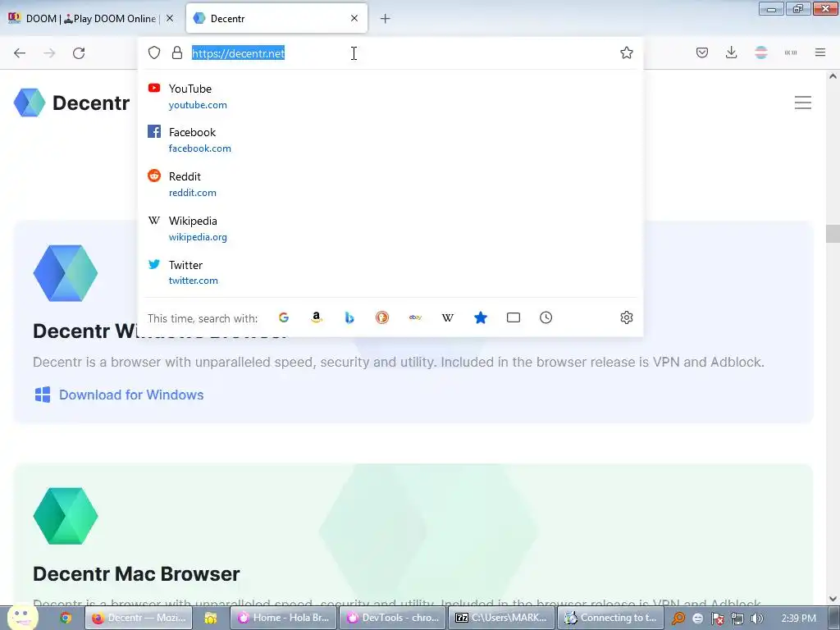Search in Bookmarks via star icon
840x630 pixels.
pyautogui.click(x=481, y=317)
